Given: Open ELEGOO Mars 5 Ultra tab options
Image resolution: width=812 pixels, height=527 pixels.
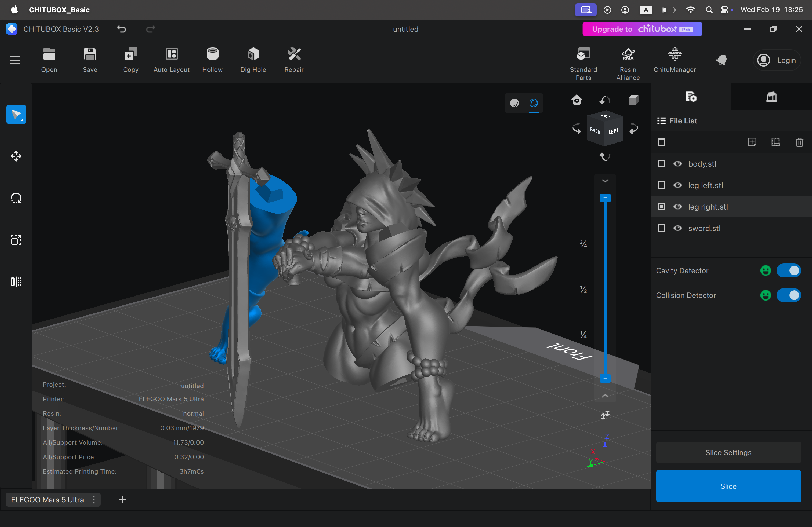Looking at the screenshot, I should pos(94,500).
